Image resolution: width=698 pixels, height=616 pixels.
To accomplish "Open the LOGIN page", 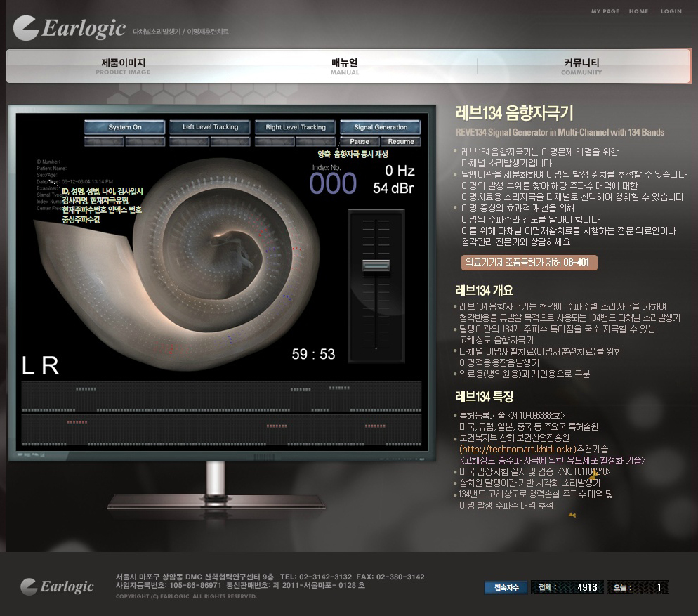I will [x=671, y=11].
